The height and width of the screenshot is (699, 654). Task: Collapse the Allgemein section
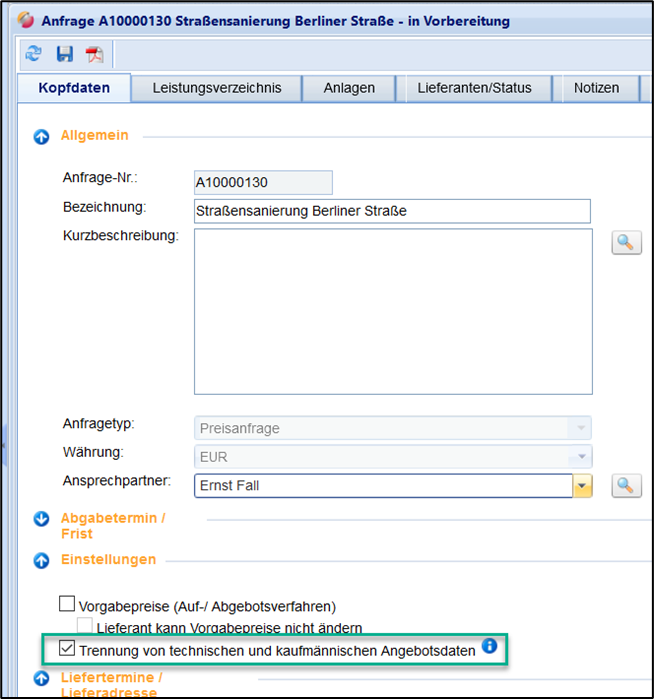click(x=41, y=137)
